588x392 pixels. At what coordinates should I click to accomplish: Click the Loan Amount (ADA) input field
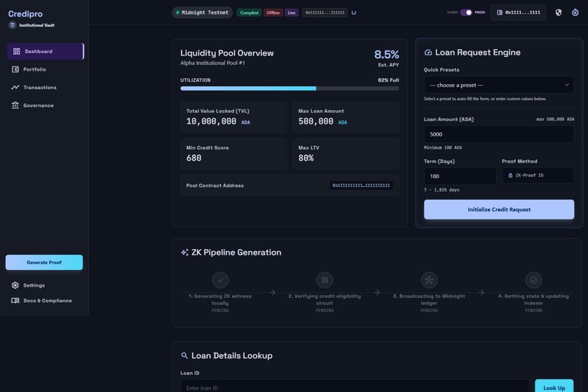tap(499, 134)
